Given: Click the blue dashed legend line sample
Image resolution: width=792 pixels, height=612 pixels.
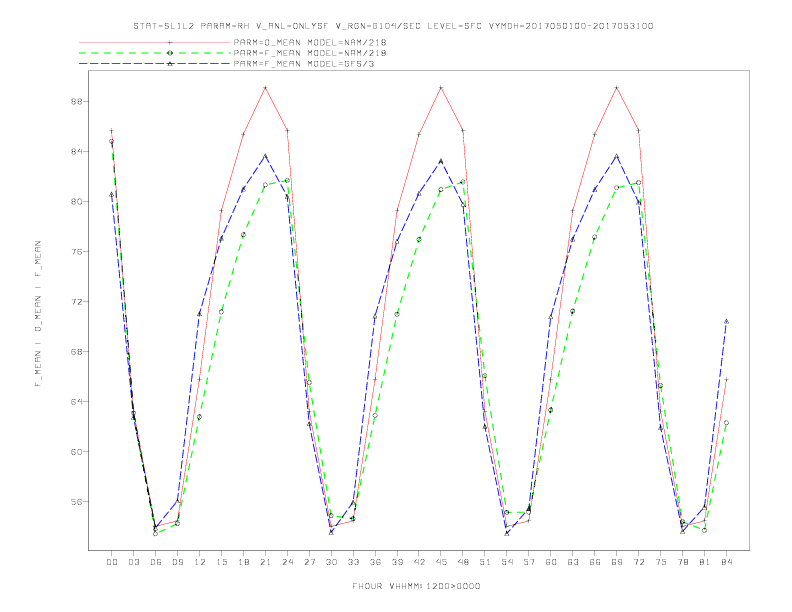Looking at the screenshot, I should tap(155, 64).
